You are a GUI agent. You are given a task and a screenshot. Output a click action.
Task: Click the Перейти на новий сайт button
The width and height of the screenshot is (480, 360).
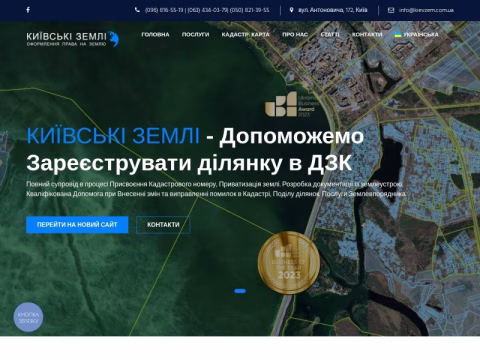(77, 225)
